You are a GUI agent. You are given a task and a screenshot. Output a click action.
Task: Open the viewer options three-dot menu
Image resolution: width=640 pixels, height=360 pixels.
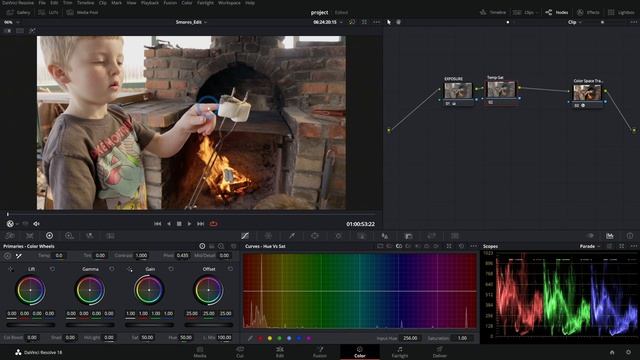pyautogui.click(x=376, y=22)
